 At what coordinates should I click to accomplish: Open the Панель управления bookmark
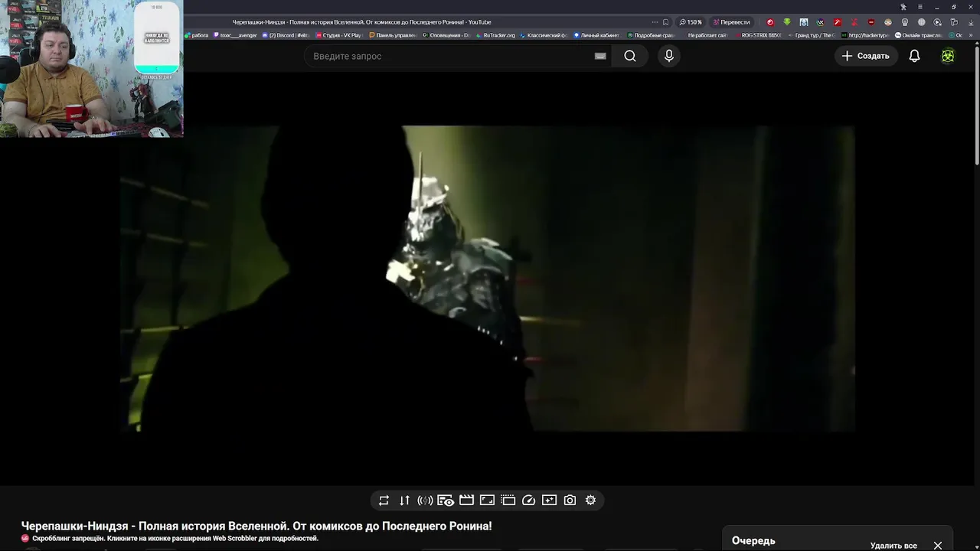(x=393, y=35)
